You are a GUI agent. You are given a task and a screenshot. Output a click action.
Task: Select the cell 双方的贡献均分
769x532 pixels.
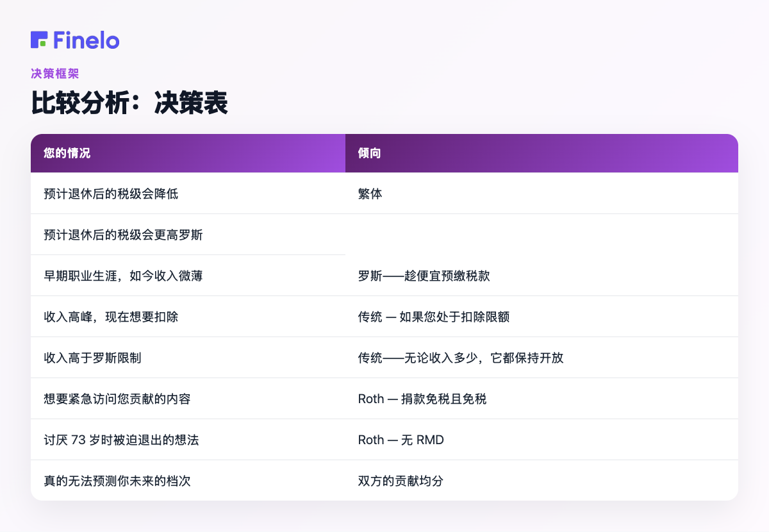[542, 481]
